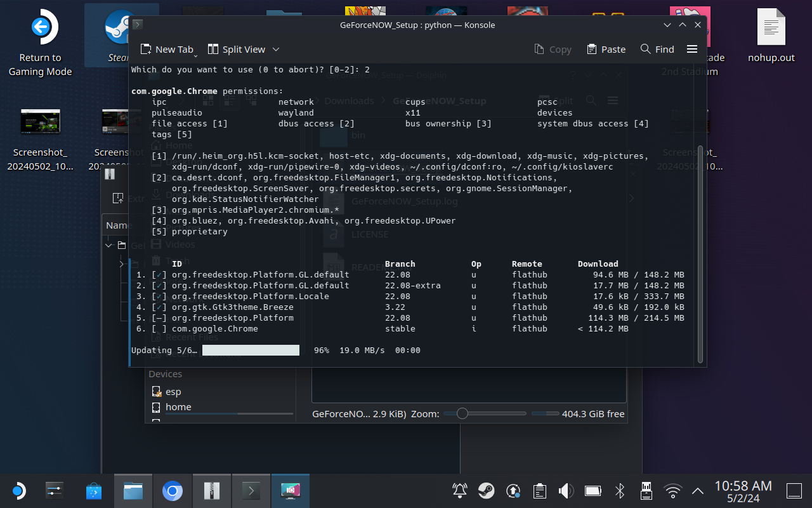This screenshot has width=812, height=508.
Task: Open Wi-Fi networks tray icon
Action: point(672,490)
